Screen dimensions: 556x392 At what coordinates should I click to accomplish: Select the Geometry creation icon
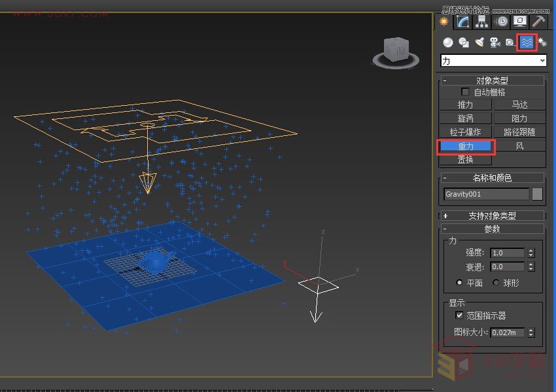[447, 41]
